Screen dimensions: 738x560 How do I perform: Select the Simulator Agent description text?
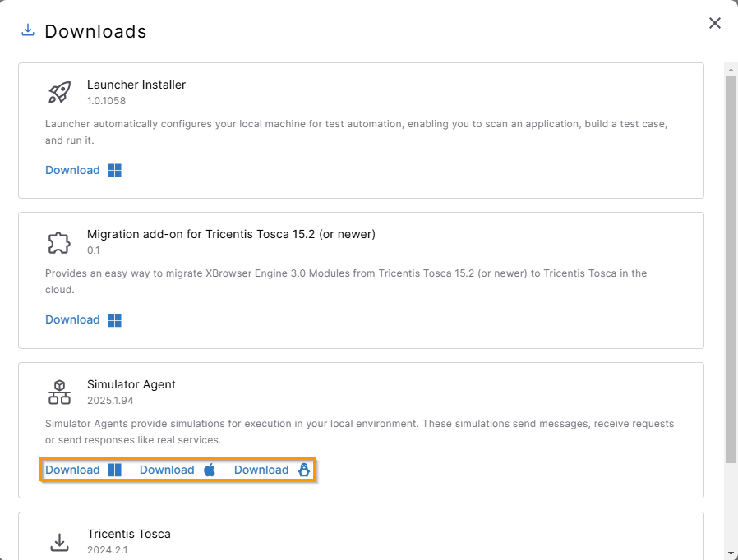pos(360,432)
